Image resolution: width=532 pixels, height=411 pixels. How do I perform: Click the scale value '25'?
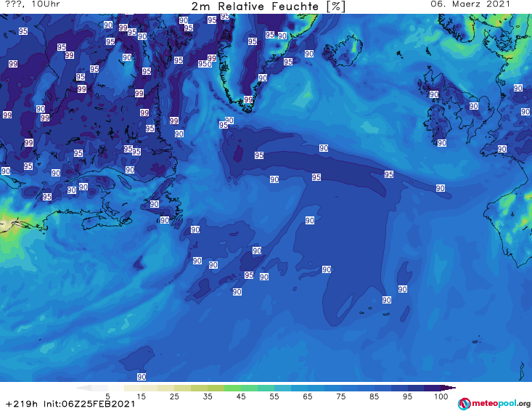click(174, 396)
